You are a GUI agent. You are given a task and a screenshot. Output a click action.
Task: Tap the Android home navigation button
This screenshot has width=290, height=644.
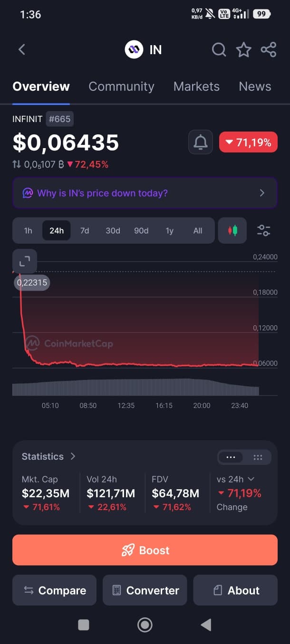pyautogui.click(x=145, y=625)
